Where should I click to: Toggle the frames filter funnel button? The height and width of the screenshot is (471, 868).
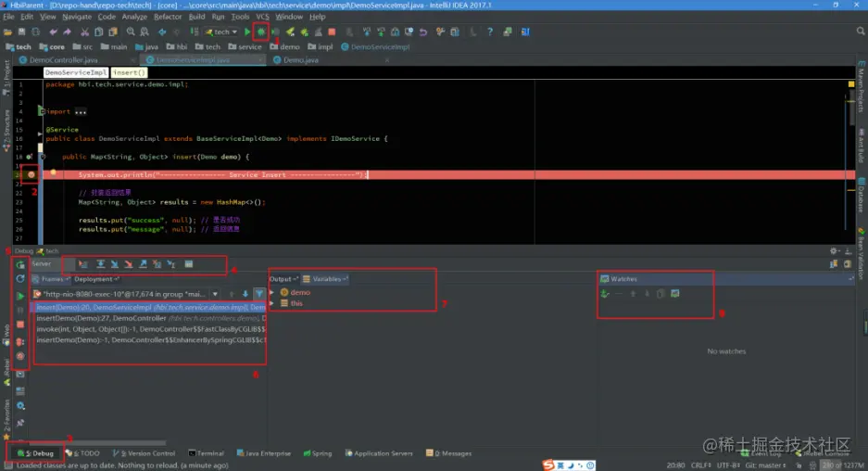[259, 294]
